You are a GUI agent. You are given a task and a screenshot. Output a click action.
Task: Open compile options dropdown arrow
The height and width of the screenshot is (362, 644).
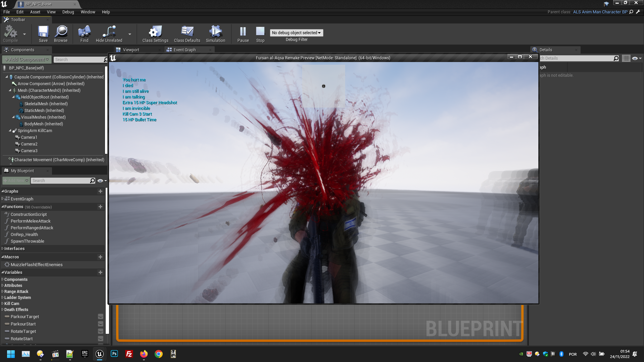24,34
